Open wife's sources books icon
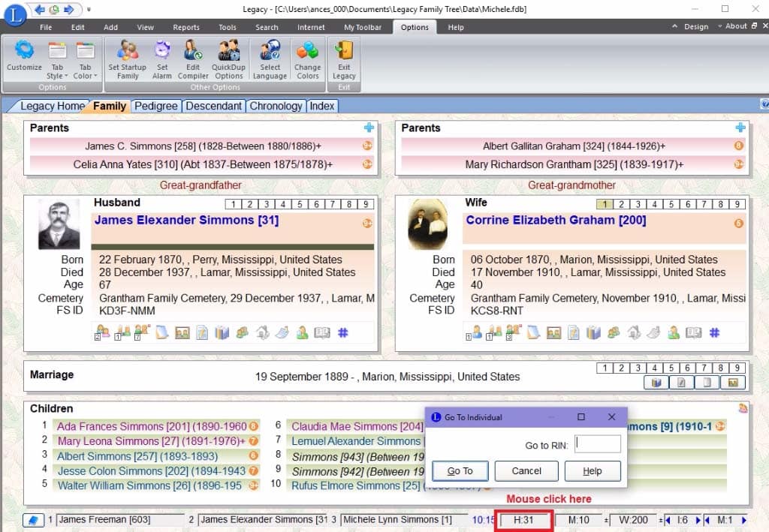Viewport: 769px width, 532px height. coord(593,332)
